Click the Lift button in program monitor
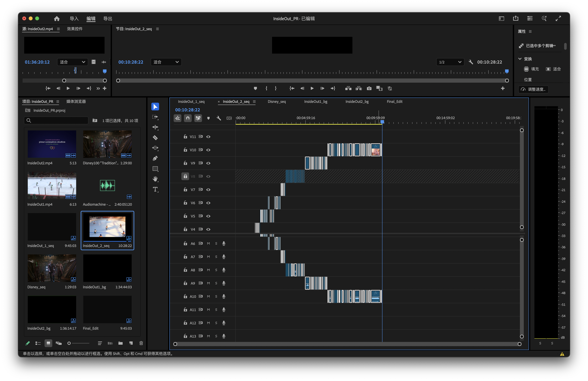Image resolution: width=588 pixels, height=381 pixels. click(348, 88)
